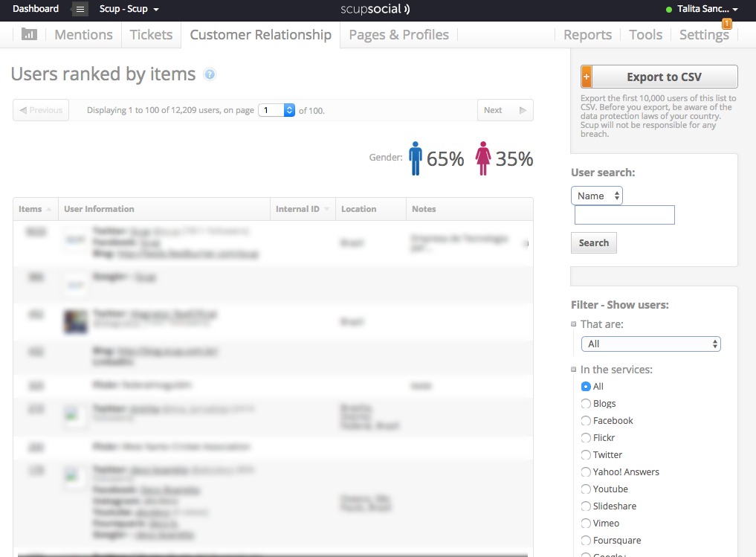Select the All services radio button
The height and width of the screenshot is (557, 756).
click(x=586, y=386)
